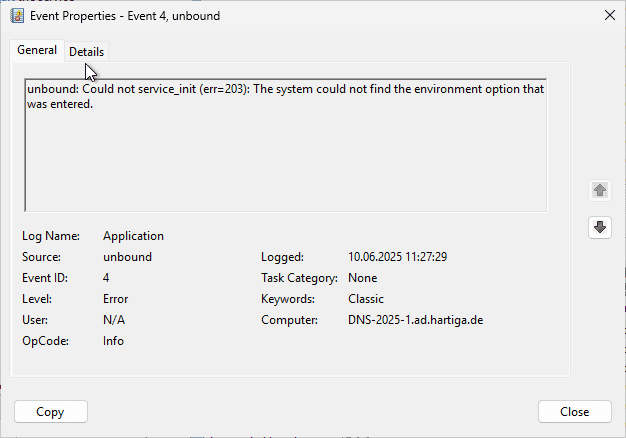Click the Close button
This screenshot has width=626, height=438.
[x=574, y=412]
